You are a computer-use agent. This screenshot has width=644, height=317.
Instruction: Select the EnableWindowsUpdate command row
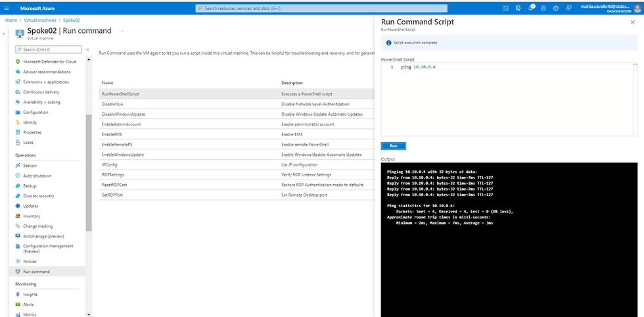tap(237, 155)
